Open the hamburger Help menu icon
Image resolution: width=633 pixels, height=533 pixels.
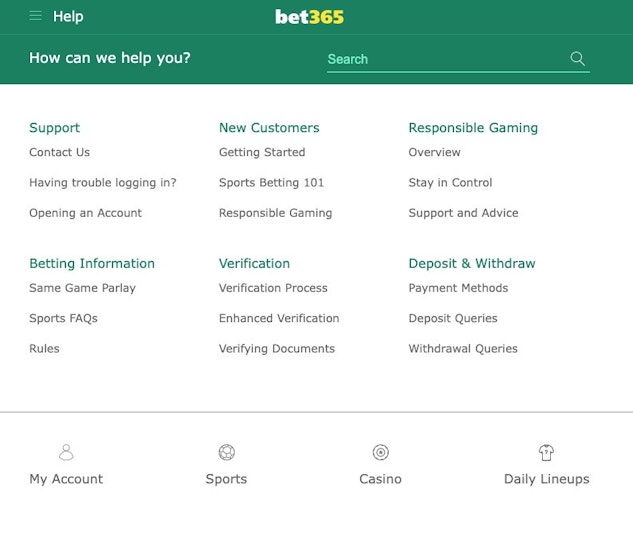pos(36,16)
